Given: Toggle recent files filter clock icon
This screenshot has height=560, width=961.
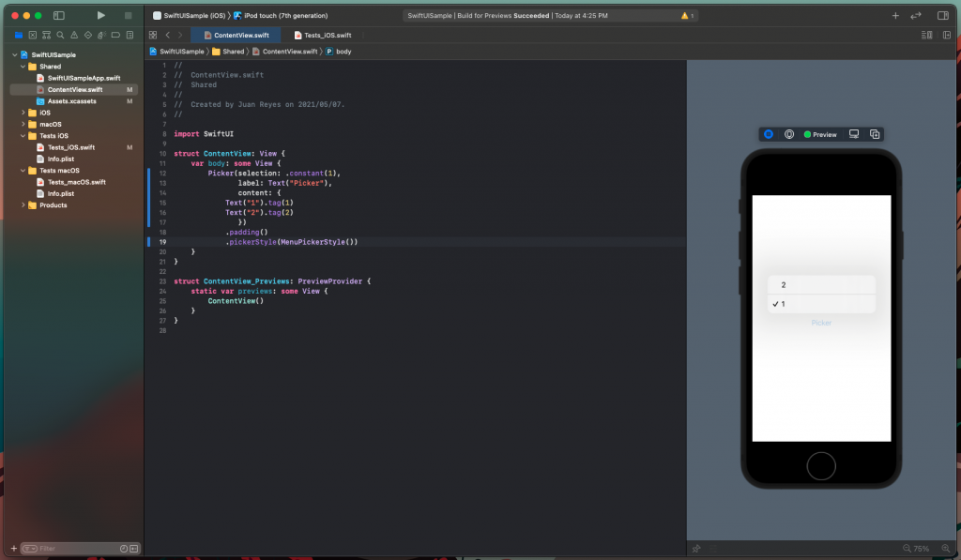Looking at the screenshot, I should (124, 549).
